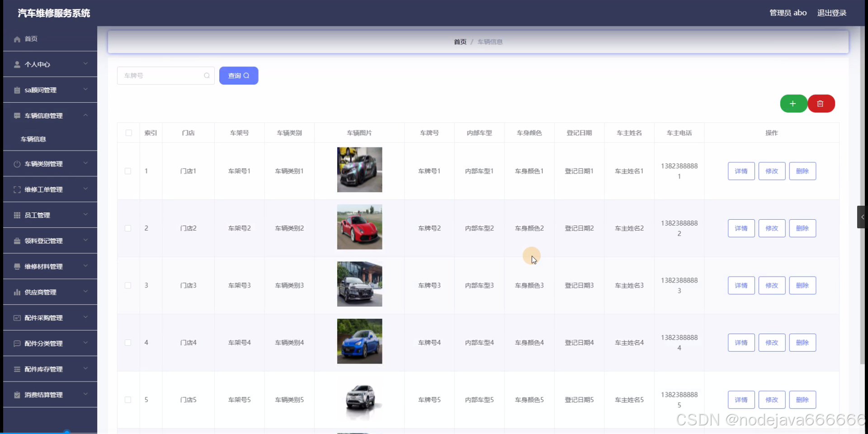Click the power icon beside 车辆类别管理
The height and width of the screenshot is (434, 868).
click(x=17, y=164)
